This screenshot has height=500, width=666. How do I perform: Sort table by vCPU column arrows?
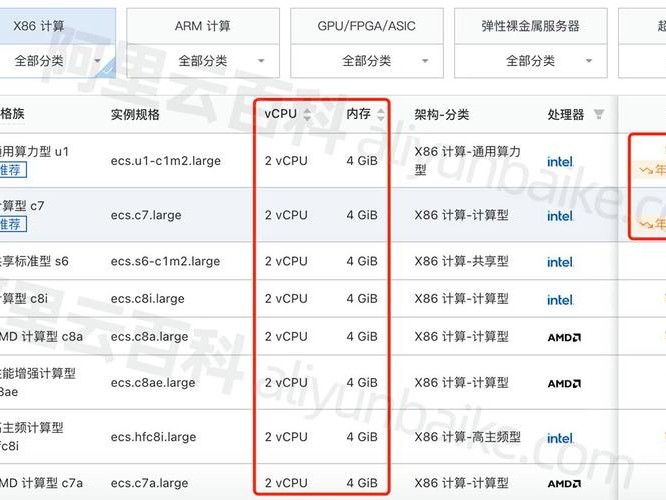307,114
